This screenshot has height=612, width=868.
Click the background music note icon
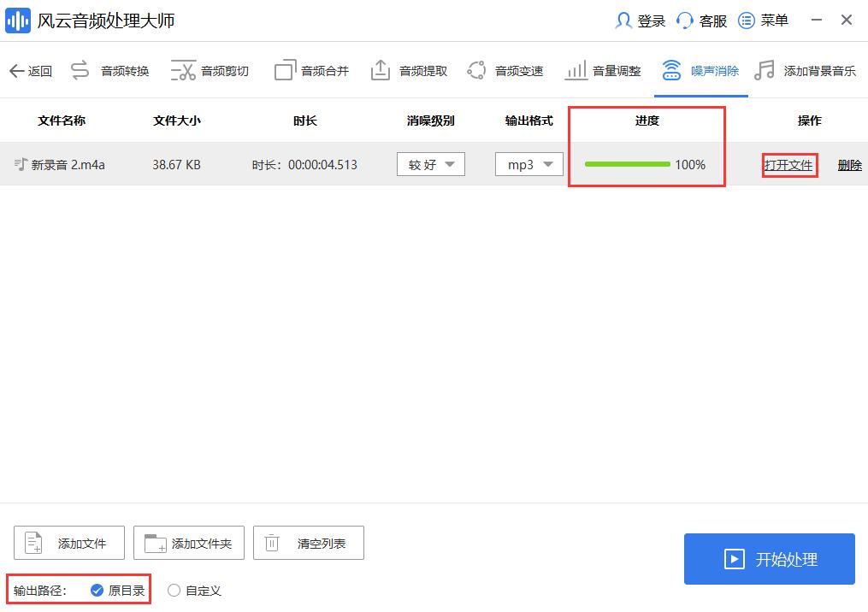point(765,70)
